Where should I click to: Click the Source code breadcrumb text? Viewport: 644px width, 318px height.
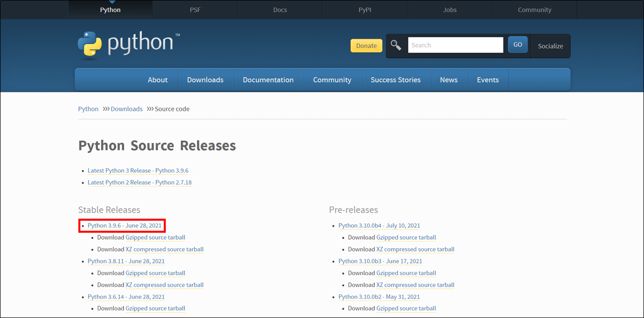point(172,109)
